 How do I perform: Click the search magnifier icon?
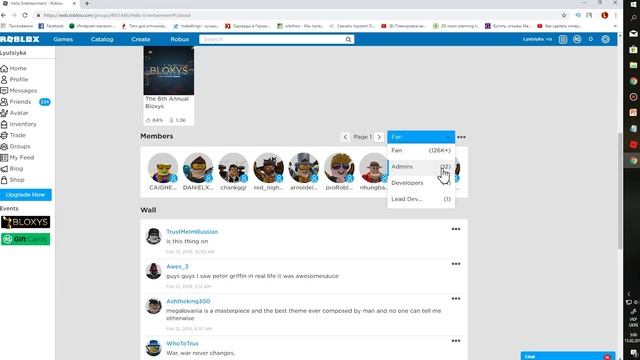coord(348,40)
